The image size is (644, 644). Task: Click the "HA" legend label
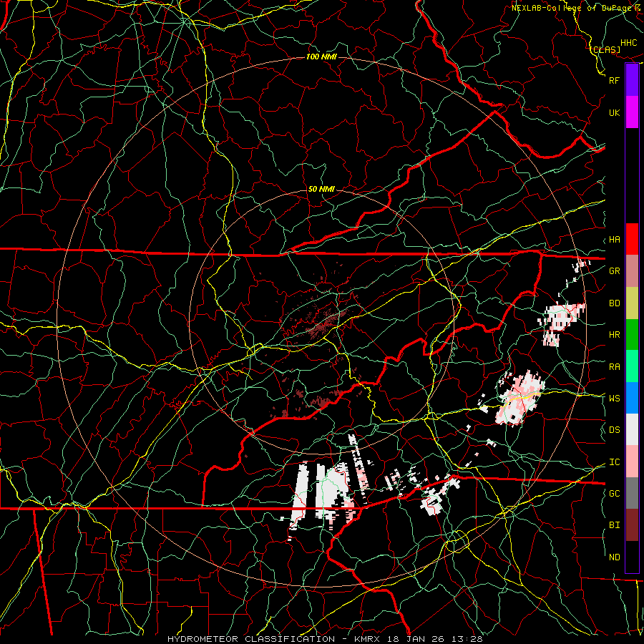614,240
